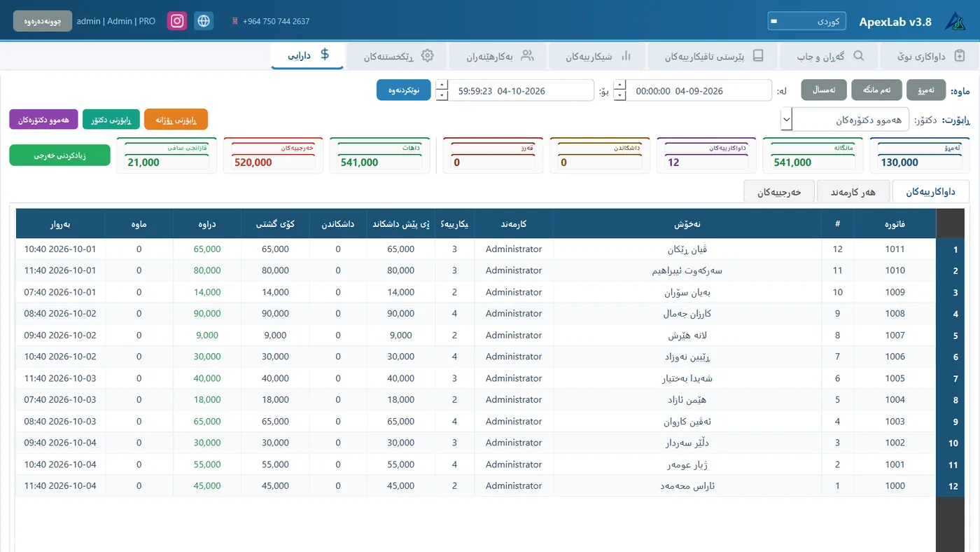Click the blue نوێکردنەوە refresh button

point(403,90)
